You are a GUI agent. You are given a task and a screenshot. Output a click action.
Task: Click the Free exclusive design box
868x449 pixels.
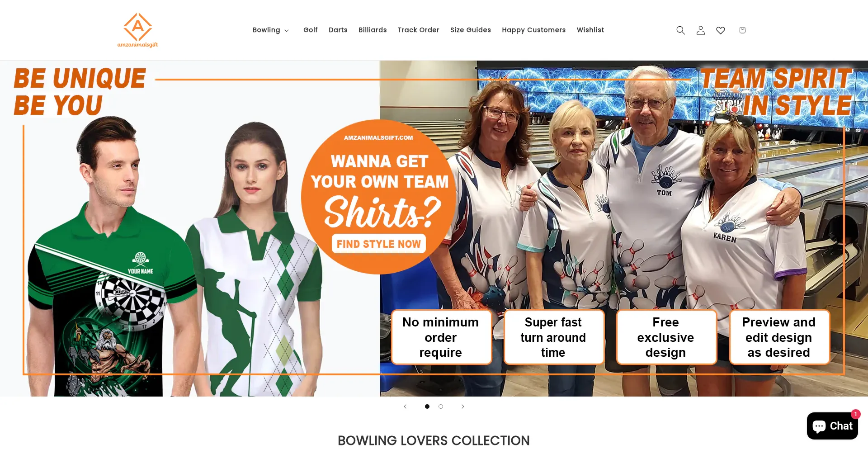(x=666, y=337)
